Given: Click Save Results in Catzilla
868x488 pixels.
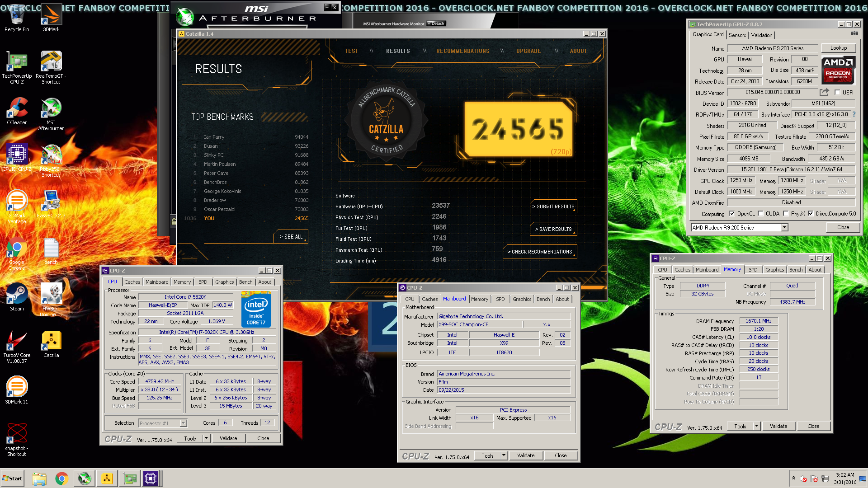Looking at the screenshot, I should click(553, 229).
